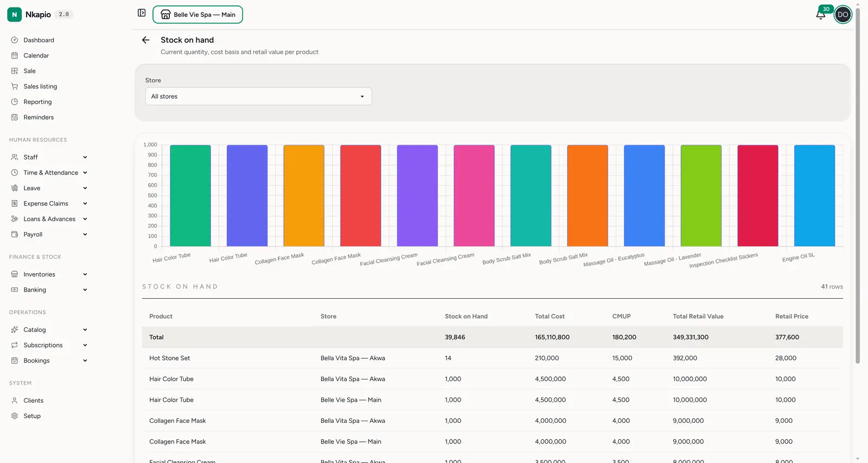Click the Banking icon in sidebar
The image size is (868, 463).
point(15,290)
